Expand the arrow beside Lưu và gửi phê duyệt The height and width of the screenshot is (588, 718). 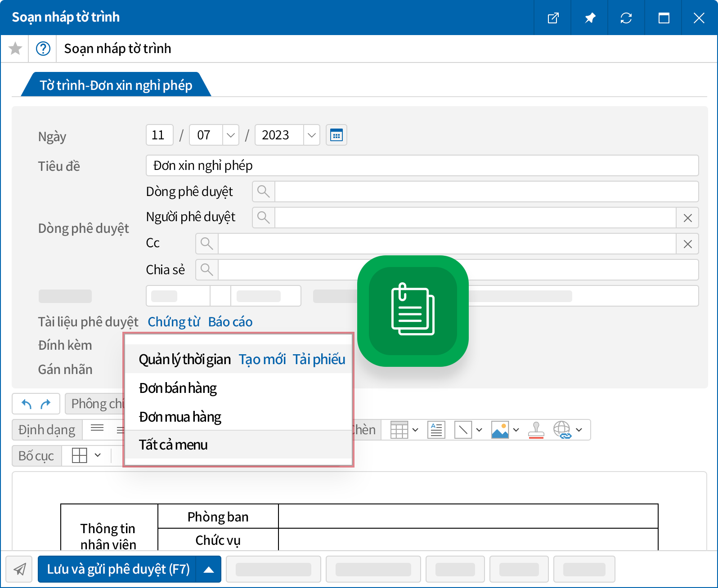coord(208,569)
